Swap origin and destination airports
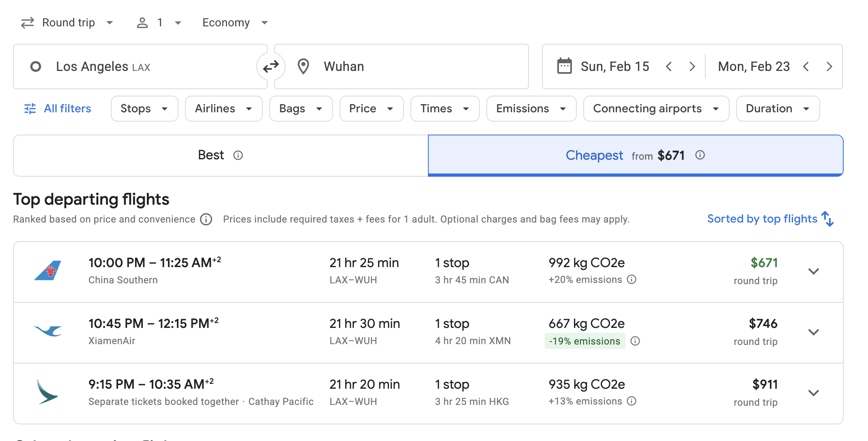868x441 pixels. 271,66
